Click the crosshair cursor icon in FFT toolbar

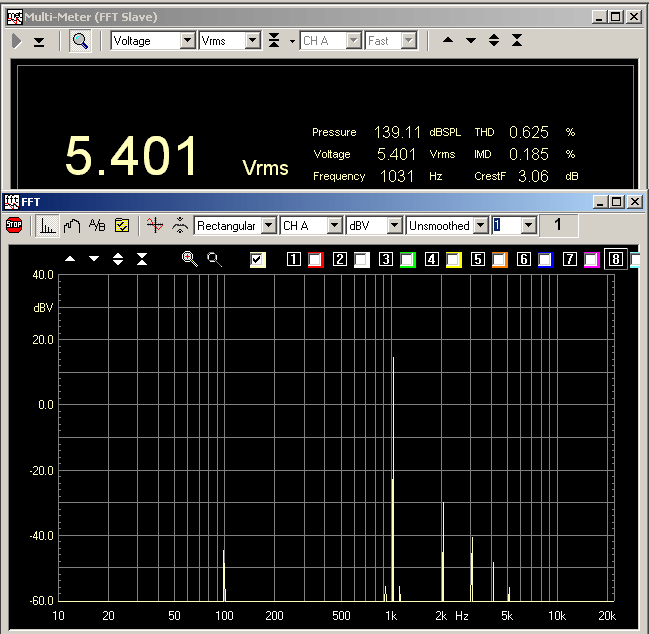[x=153, y=225]
